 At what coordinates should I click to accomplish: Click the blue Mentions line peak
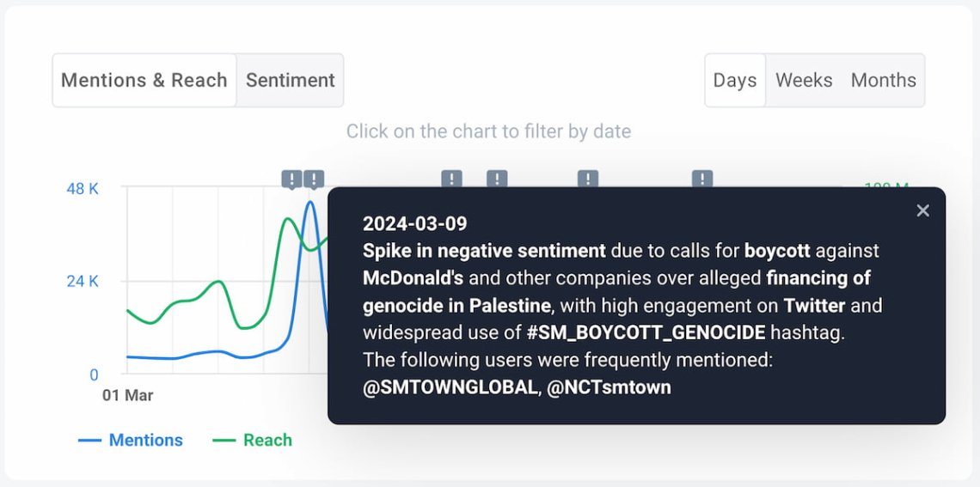(x=310, y=203)
